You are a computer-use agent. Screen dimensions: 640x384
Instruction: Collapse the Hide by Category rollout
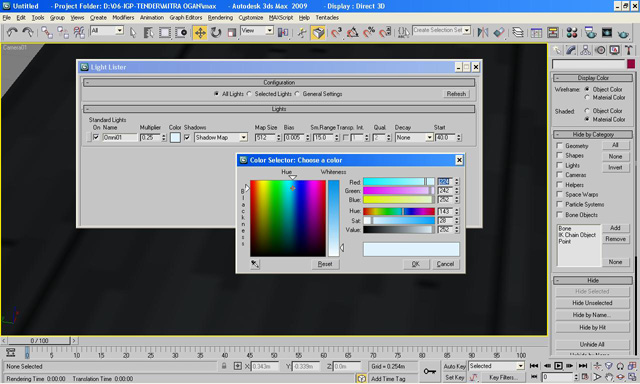pos(593,135)
